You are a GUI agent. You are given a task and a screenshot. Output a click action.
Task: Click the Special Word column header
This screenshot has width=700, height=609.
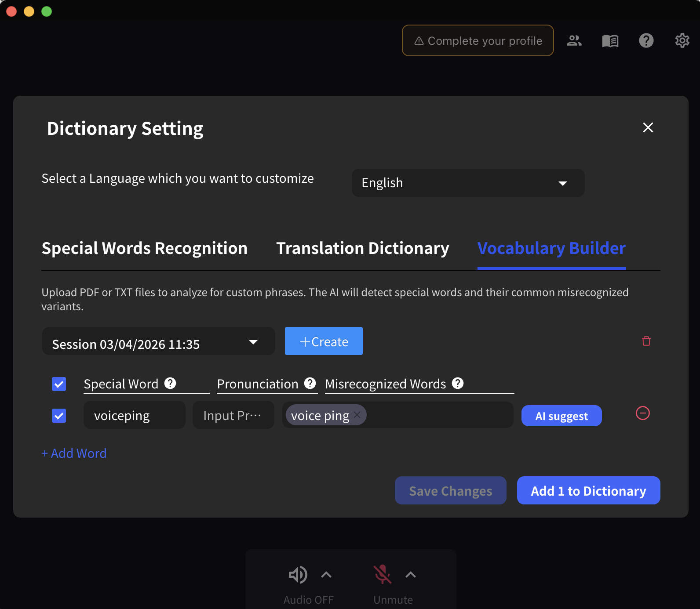[x=121, y=384]
